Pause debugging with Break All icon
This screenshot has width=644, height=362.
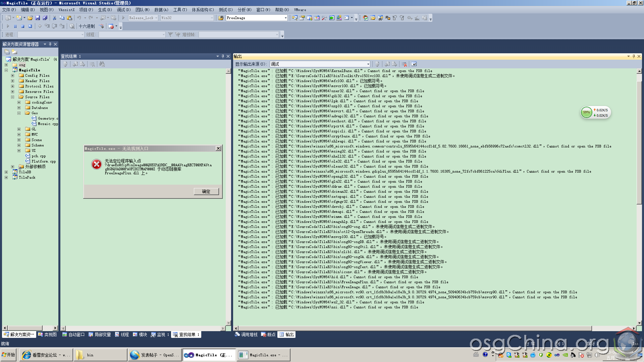click(15, 26)
